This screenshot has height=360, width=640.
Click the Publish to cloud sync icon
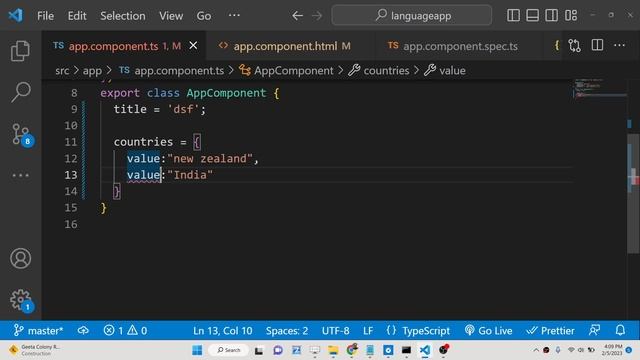tap(83, 330)
